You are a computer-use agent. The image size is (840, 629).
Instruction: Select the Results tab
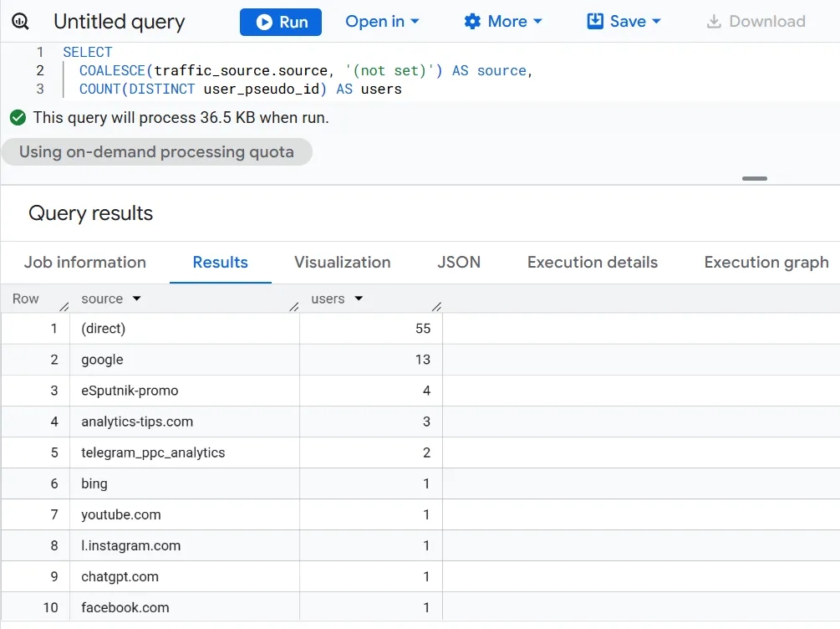220,262
